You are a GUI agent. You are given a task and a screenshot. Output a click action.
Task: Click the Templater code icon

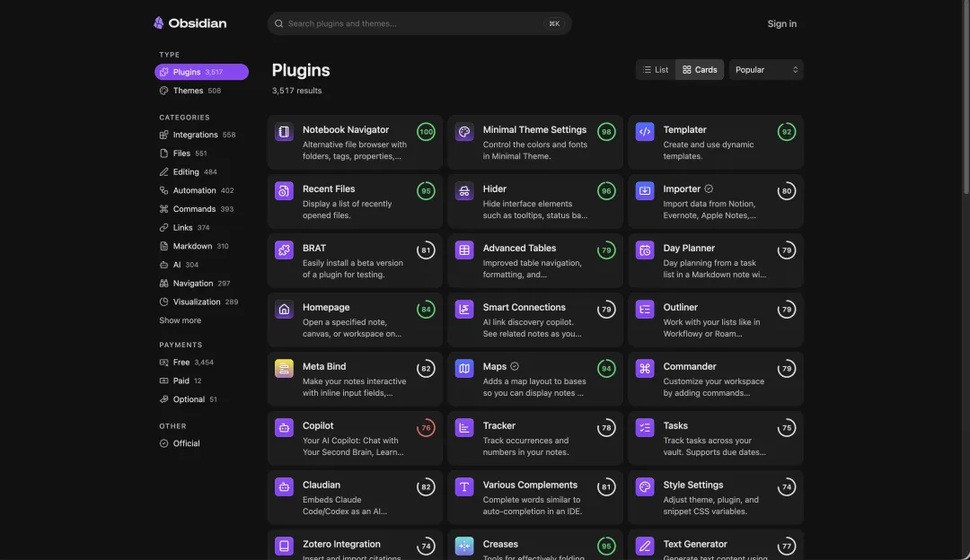coord(645,132)
